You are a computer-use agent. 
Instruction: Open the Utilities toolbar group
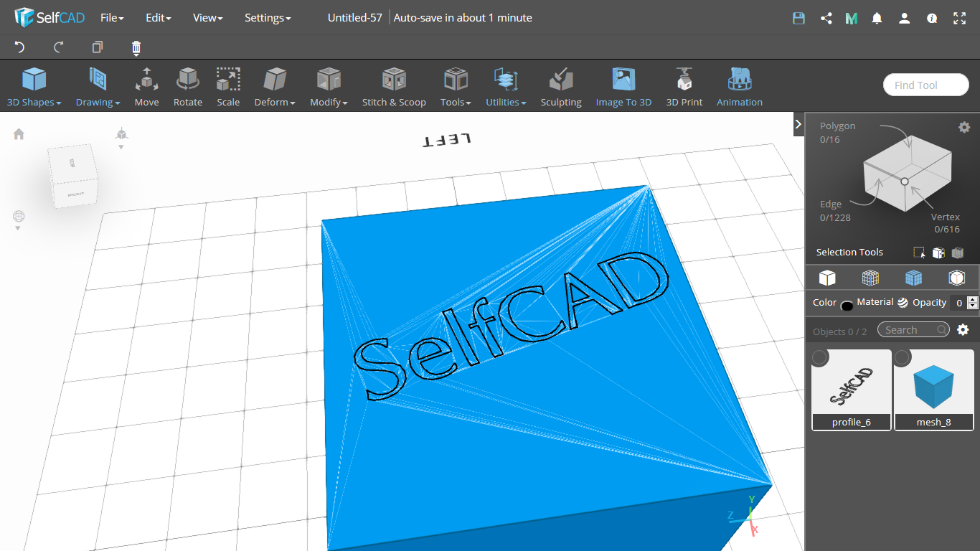point(506,88)
